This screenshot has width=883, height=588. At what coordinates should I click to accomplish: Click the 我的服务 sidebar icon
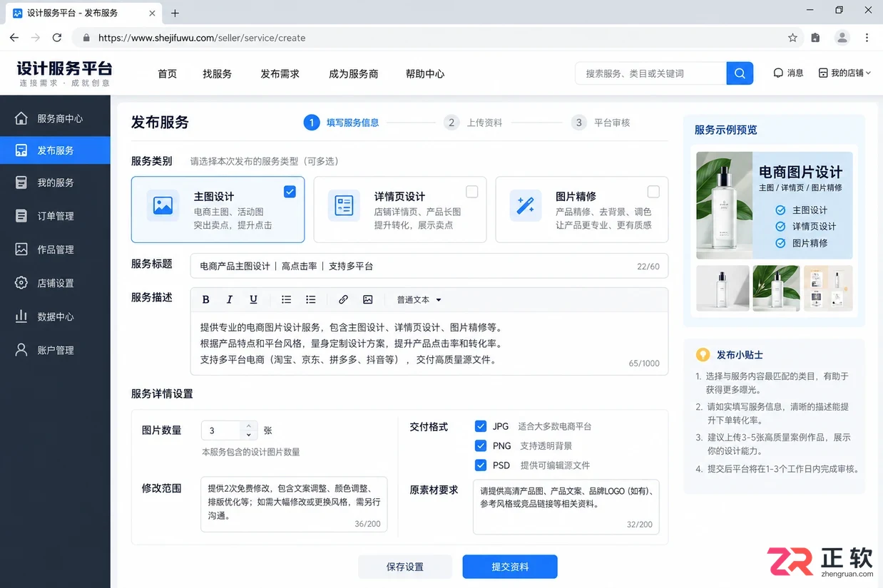21,182
